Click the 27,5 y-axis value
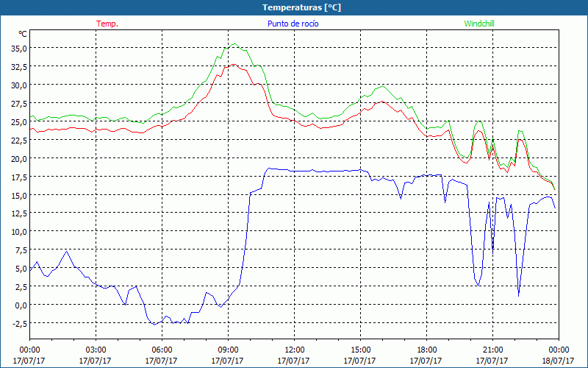The height and width of the screenshot is (368, 588). (18, 103)
